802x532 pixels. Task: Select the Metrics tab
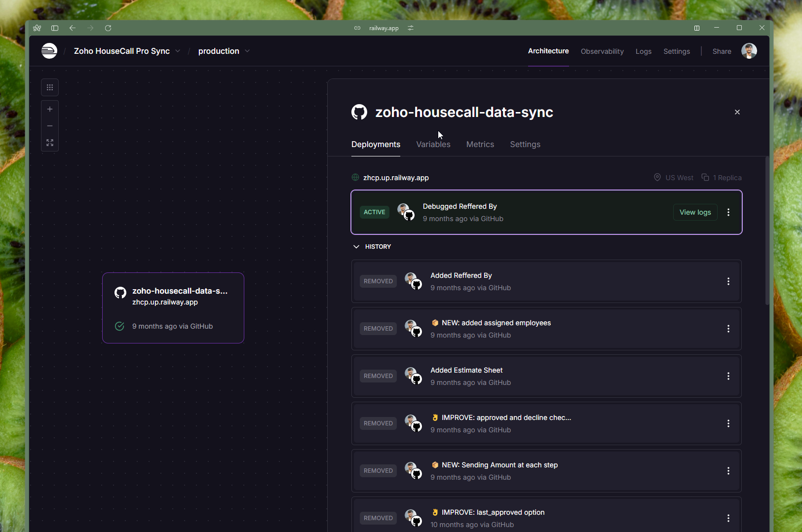tap(480, 145)
